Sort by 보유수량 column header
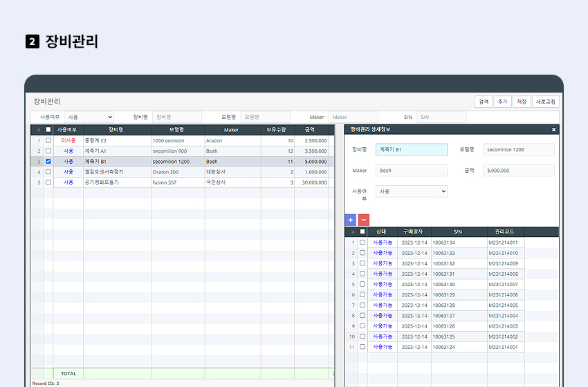The width and height of the screenshot is (588, 387). tap(277, 130)
